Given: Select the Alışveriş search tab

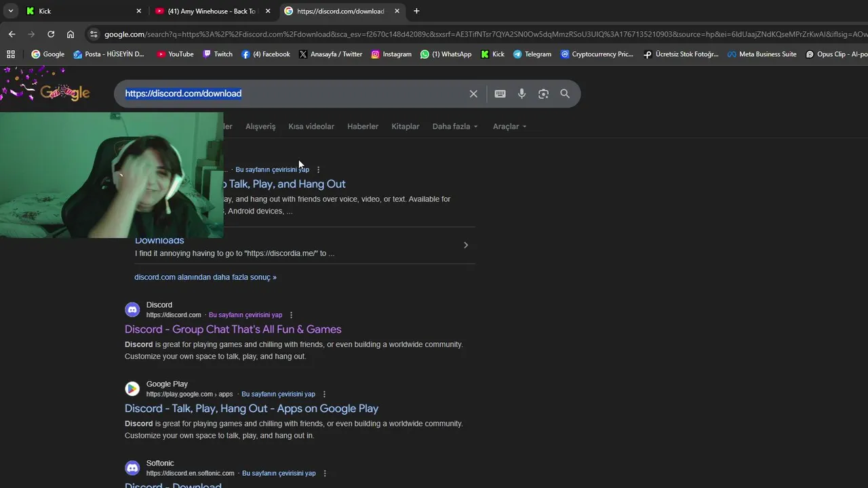Looking at the screenshot, I should coord(260,126).
